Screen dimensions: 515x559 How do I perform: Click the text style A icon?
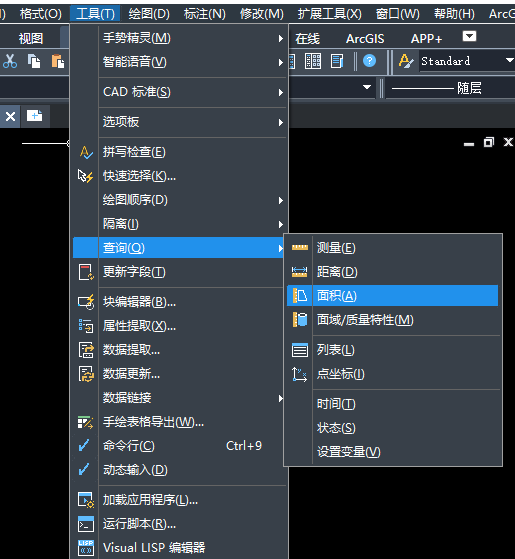tap(406, 61)
